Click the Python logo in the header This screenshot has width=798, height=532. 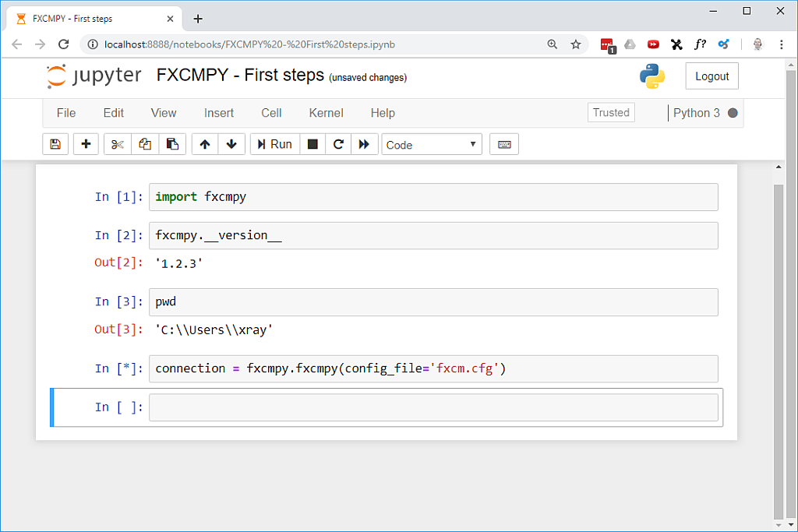pyautogui.click(x=652, y=76)
